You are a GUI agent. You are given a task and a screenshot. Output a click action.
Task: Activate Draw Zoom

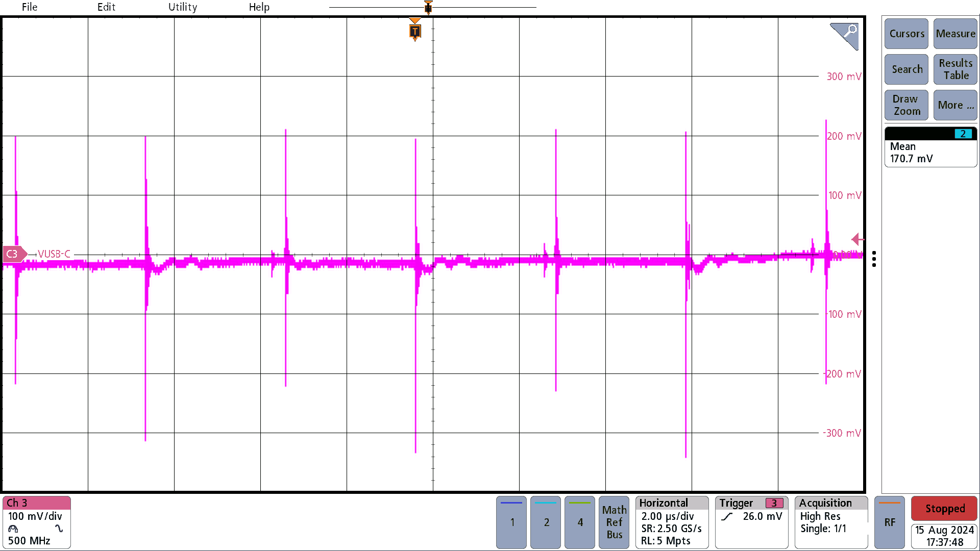[x=906, y=105]
